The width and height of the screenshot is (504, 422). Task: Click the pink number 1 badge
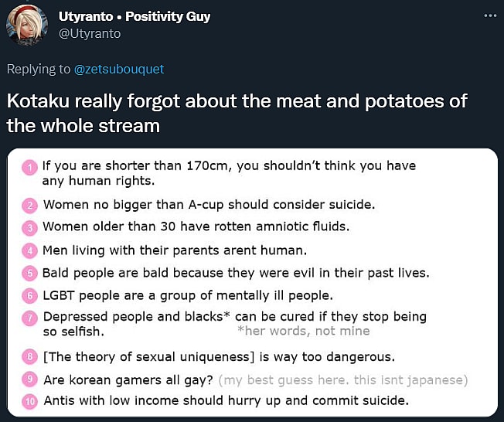[x=29, y=167]
